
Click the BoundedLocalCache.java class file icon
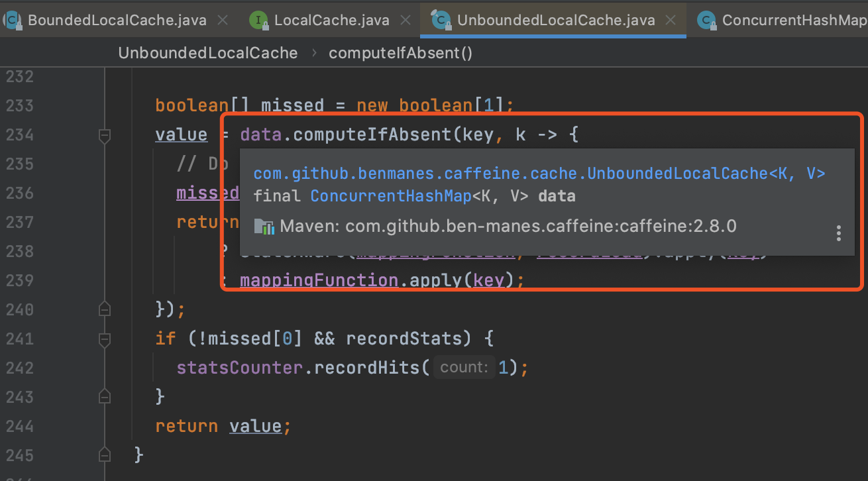click(x=13, y=21)
